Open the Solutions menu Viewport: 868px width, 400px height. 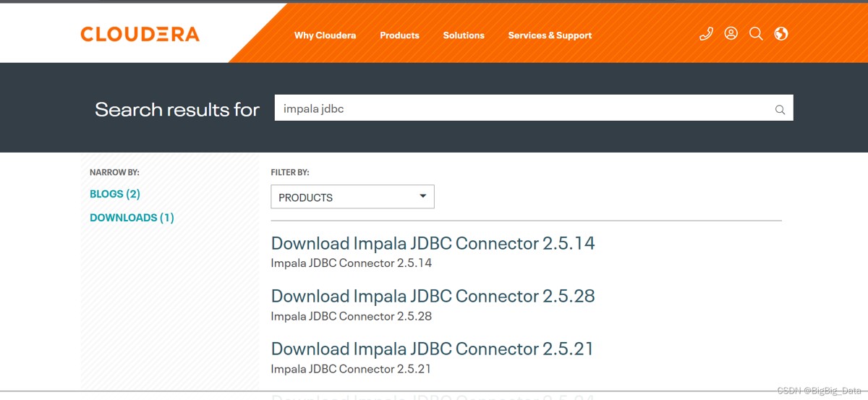point(464,35)
